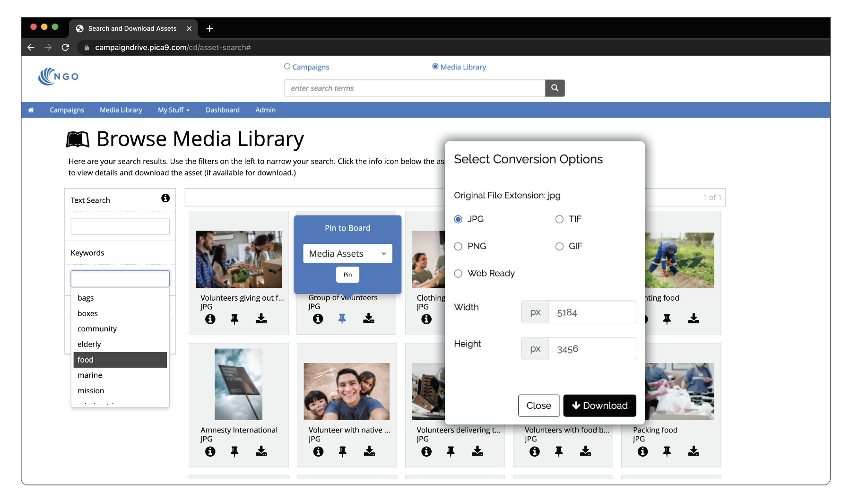Viewport: 868px width, 502px height.
Task: Click browser address bar URL
Action: tap(173, 47)
